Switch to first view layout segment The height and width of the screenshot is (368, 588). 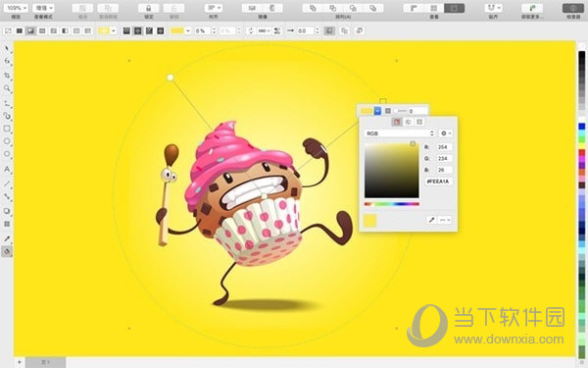pyautogui.click(x=414, y=8)
